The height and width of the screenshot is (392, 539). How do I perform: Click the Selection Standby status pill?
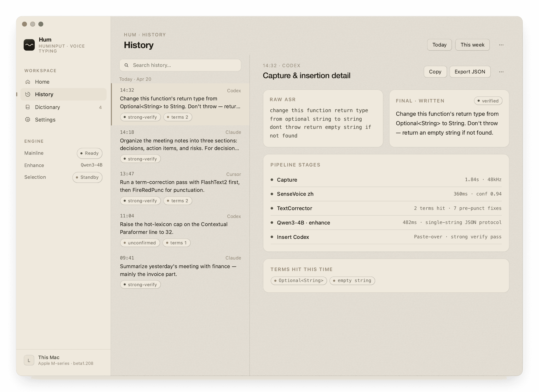point(87,177)
